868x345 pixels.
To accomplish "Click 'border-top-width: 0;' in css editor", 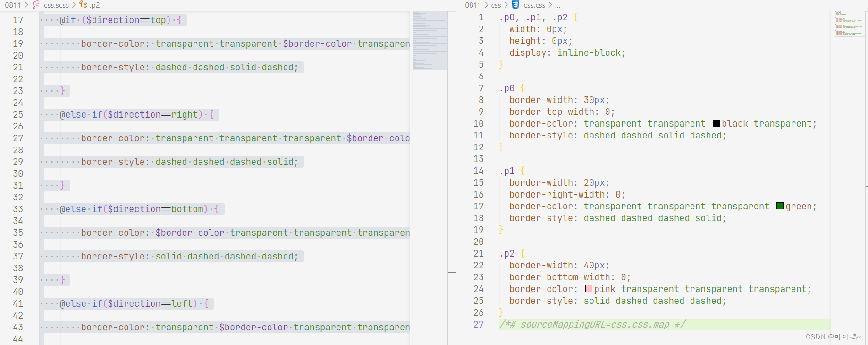I will click(562, 112).
